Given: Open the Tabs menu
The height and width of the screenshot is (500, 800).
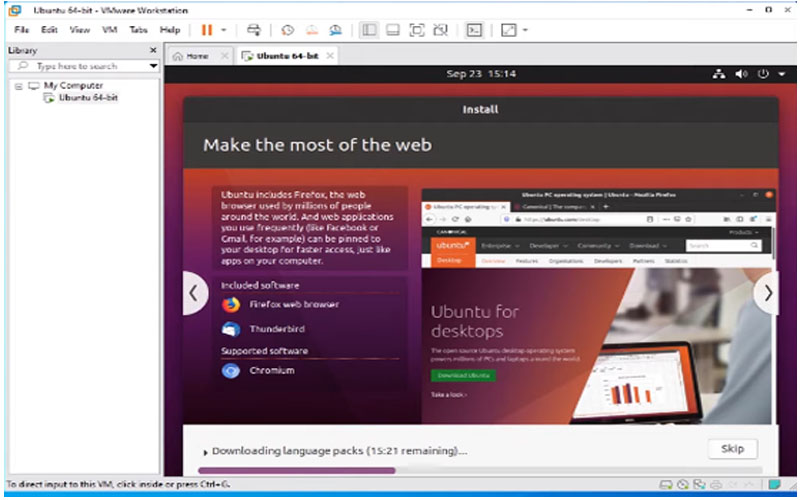Looking at the screenshot, I should click(x=138, y=30).
